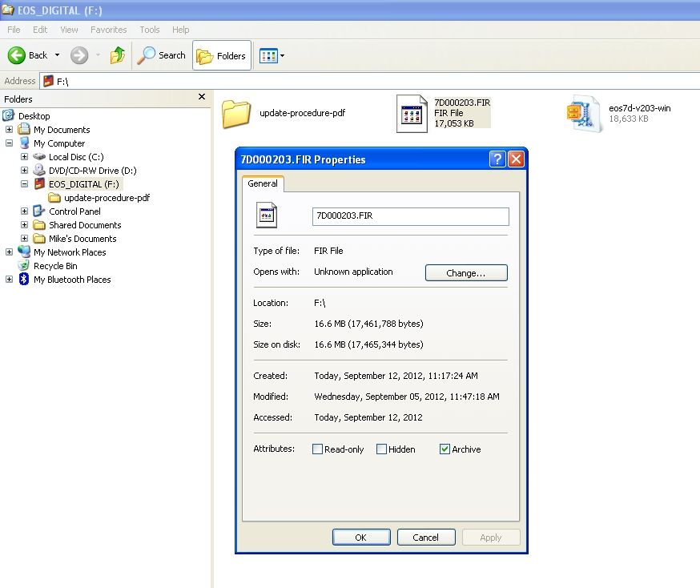Click the Change... button

pos(466,273)
